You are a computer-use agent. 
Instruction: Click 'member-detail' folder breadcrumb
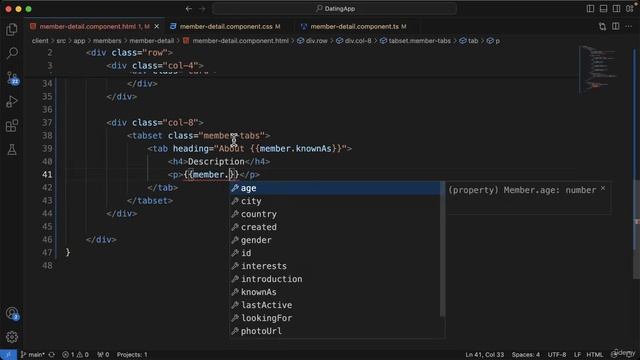151,41
